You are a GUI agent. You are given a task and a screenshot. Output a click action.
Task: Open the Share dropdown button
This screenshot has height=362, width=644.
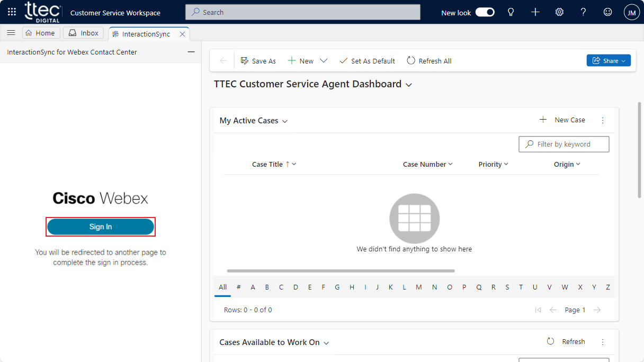click(609, 61)
